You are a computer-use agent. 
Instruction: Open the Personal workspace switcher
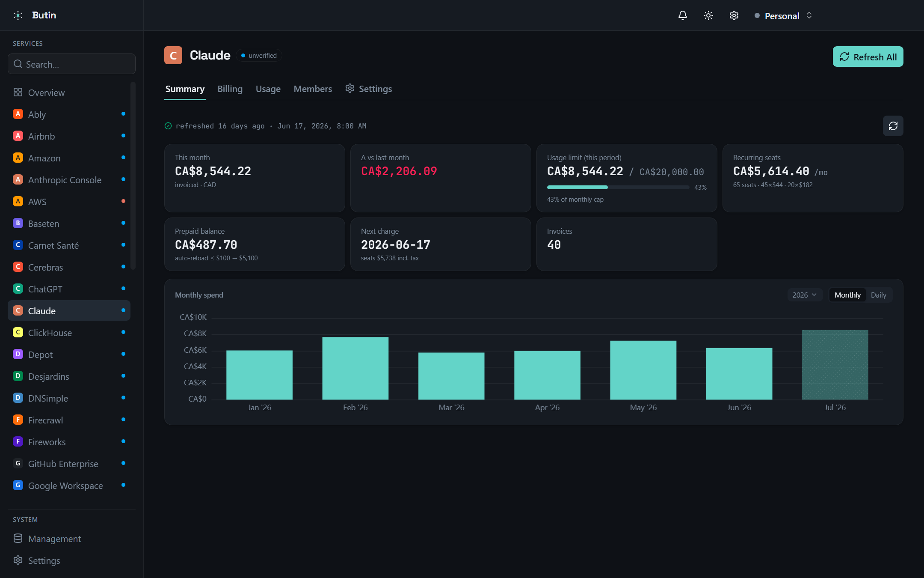783,16
